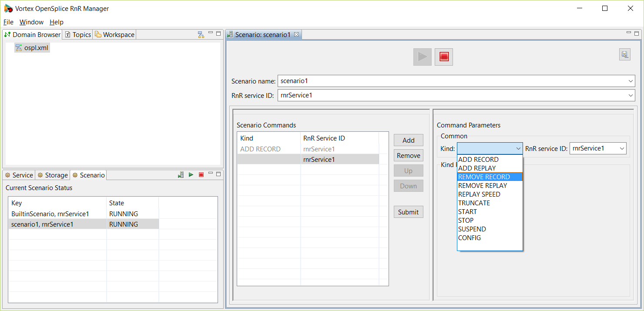This screenshot has width=644, height=311.
Task: Open the File menu
Action: click(x=8, y=22)
